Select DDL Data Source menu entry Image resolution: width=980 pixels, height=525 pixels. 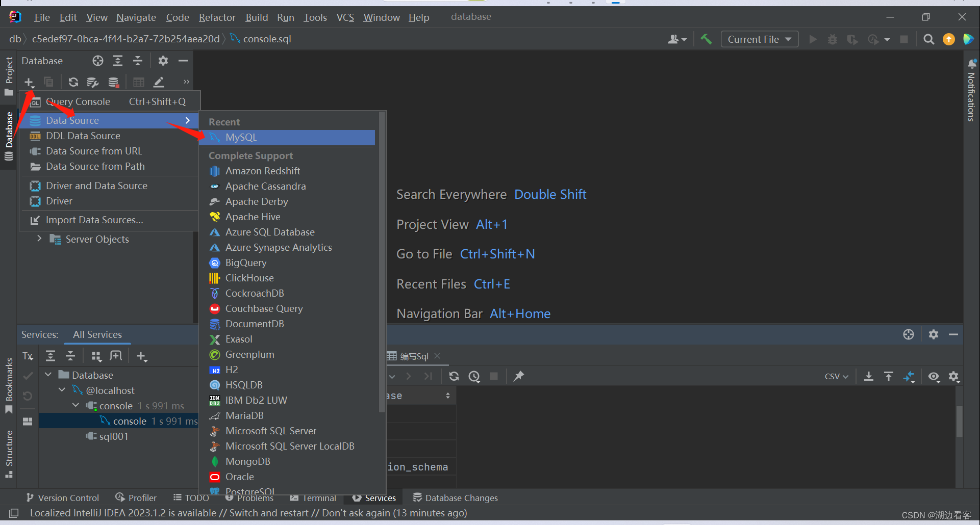tap(109, 136)
